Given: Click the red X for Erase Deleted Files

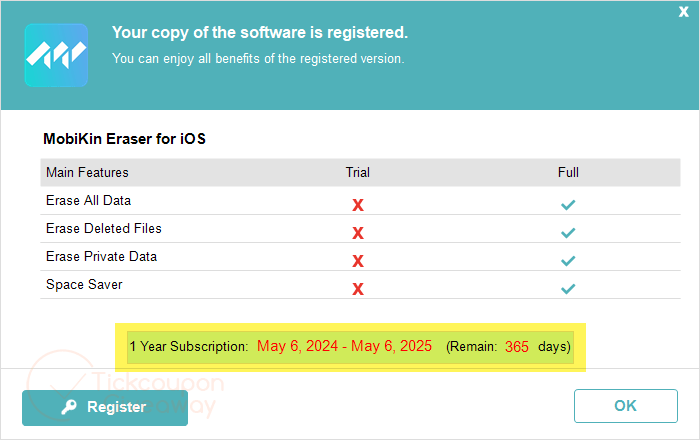Looking at the screenshot, I should coord(358,232).
